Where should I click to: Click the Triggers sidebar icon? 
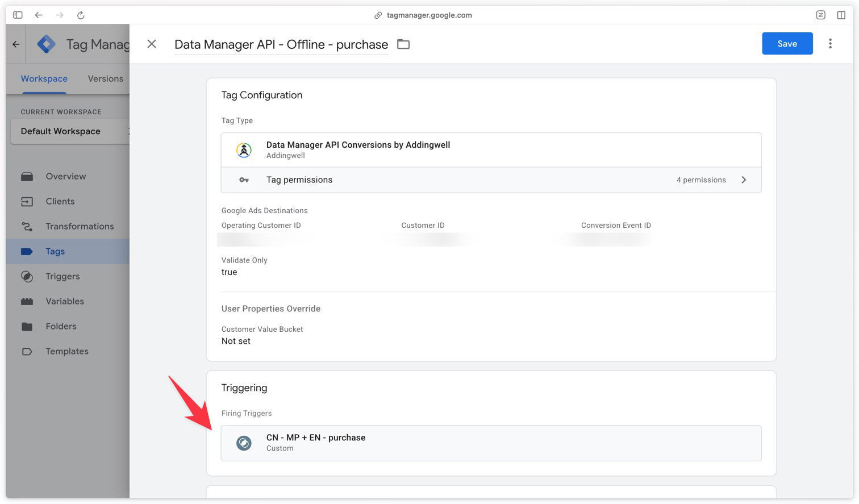click(27, 276)
